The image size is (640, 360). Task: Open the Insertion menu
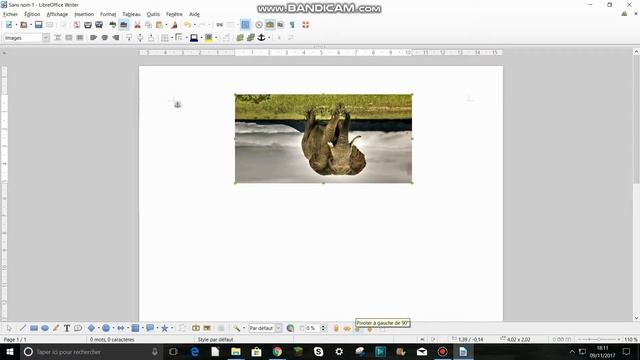coord(84,14)
